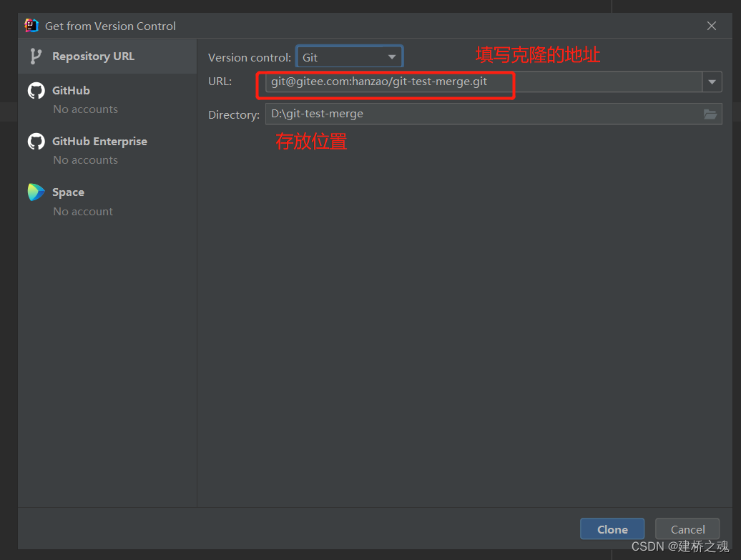Close the Get from Version Control dialog

tap(712, 26)
